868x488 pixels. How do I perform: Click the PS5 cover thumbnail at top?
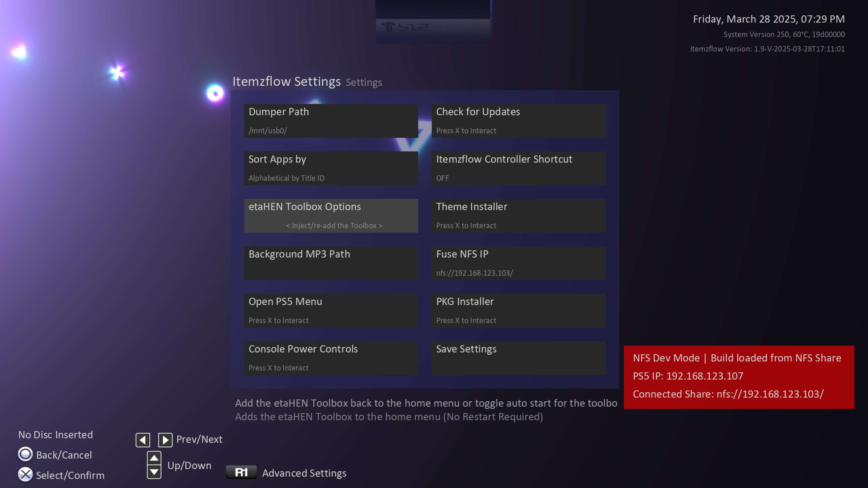click(x=434, y=22)
